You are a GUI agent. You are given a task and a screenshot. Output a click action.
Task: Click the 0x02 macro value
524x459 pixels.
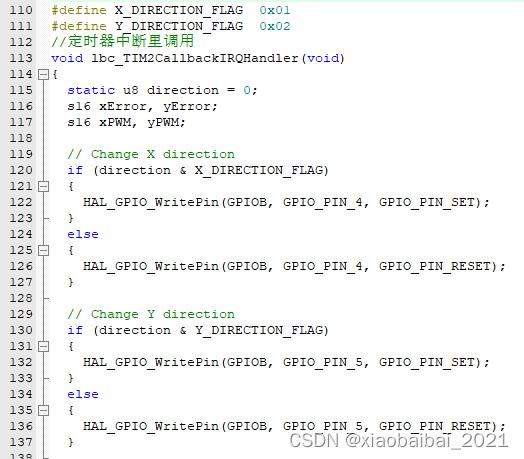tap(275, 26)
